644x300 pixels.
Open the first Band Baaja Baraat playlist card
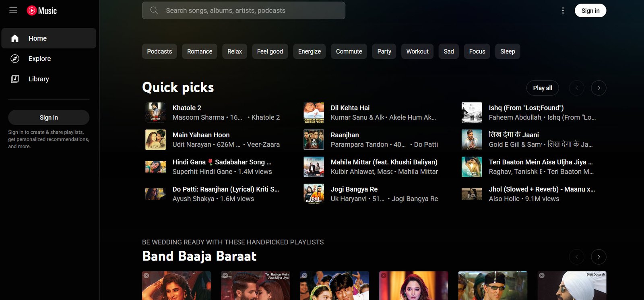(176, 286)
